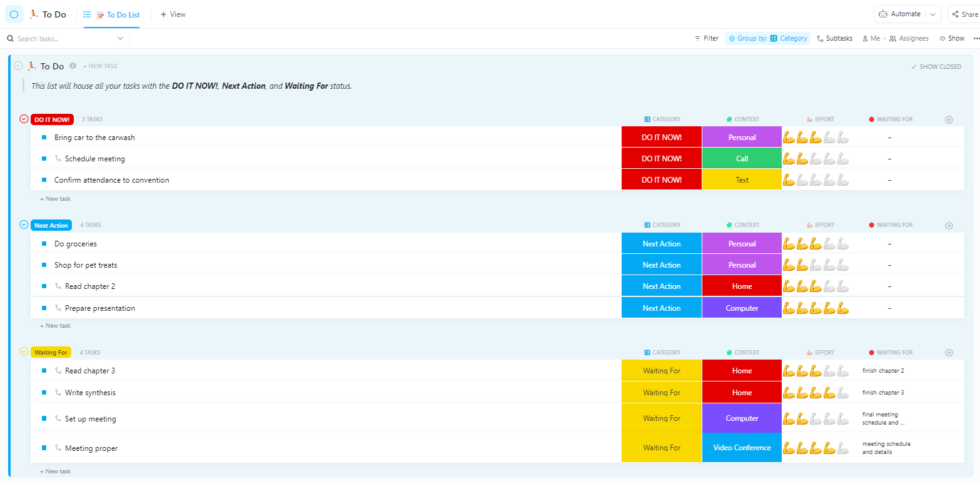
Task: Click the Automate robot icon button
Action: [883, 14]
